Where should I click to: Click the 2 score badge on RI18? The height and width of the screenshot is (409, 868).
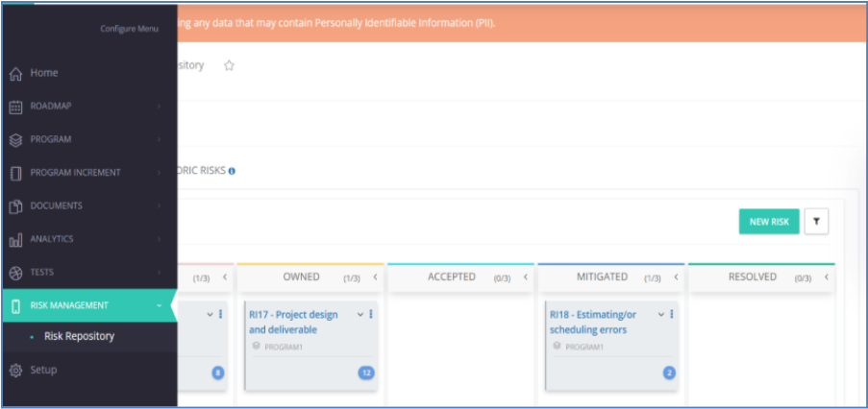click(x=669, y=373)
